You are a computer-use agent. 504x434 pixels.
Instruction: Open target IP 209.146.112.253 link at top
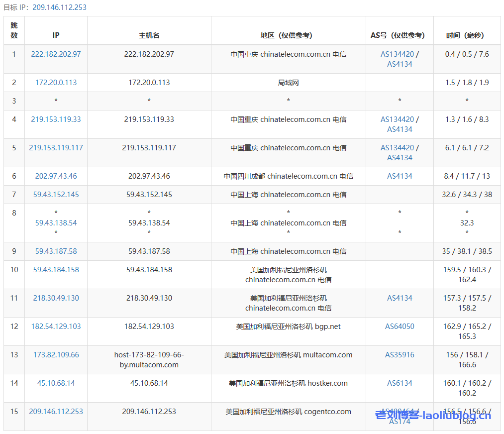click(x=59, y=7)
